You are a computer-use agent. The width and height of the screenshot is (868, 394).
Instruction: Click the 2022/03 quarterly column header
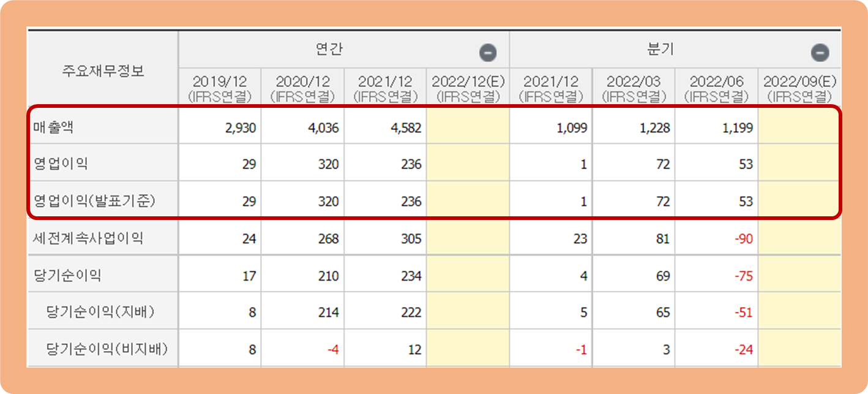tap(634, 88)
